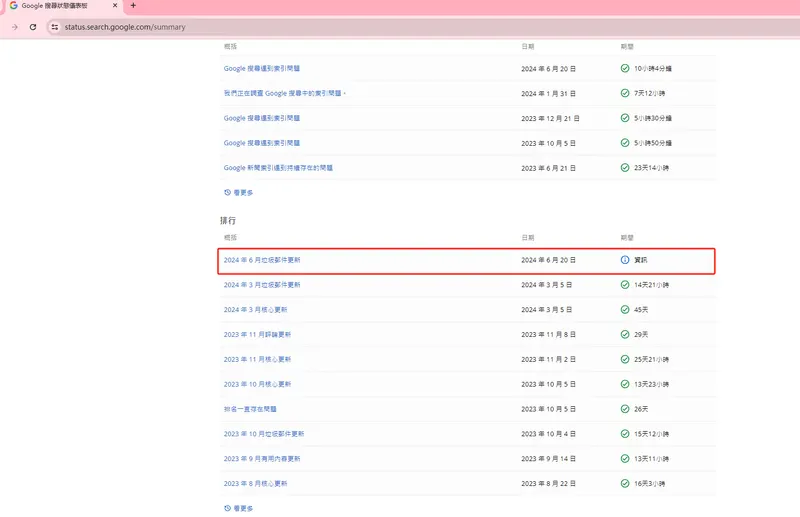Click 看更多 below the 排行 list
This screenshot has width=800, height=517.
tap(239, 508)
